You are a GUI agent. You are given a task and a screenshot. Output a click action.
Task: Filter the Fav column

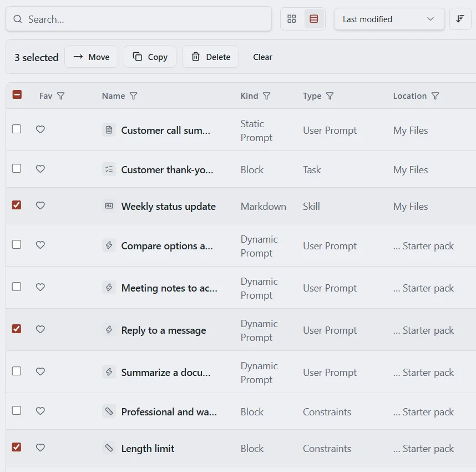(x=60, y=96)
